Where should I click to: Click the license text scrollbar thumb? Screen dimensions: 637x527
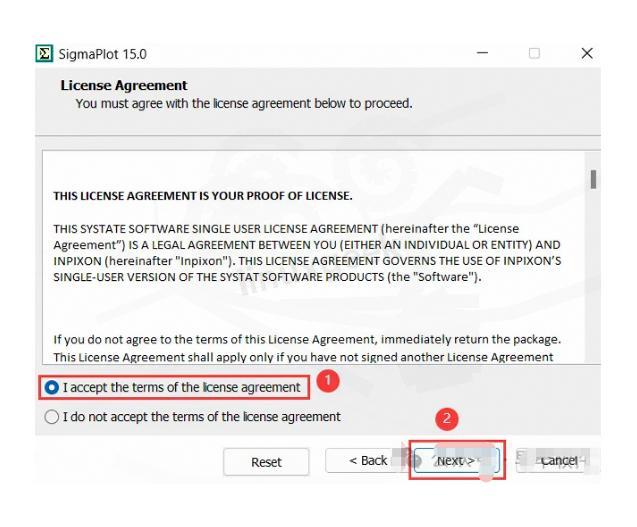593,179
